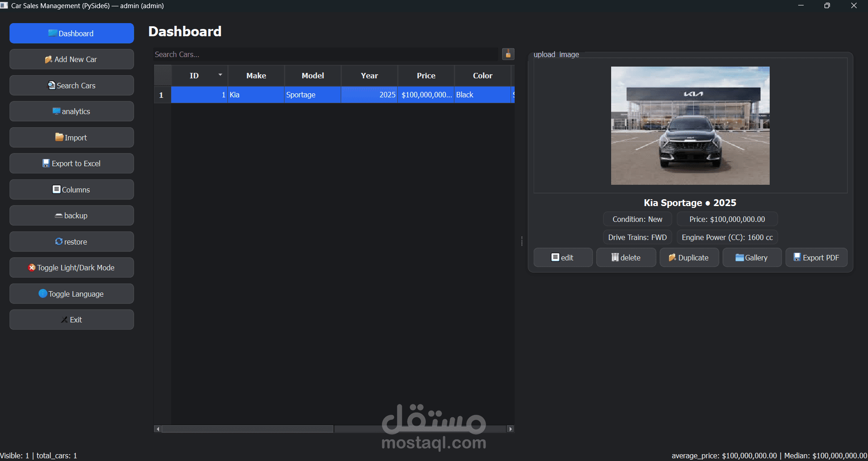
Task: Click the Engine Power 1600 cc tag
Action: [x=727, y=237]
